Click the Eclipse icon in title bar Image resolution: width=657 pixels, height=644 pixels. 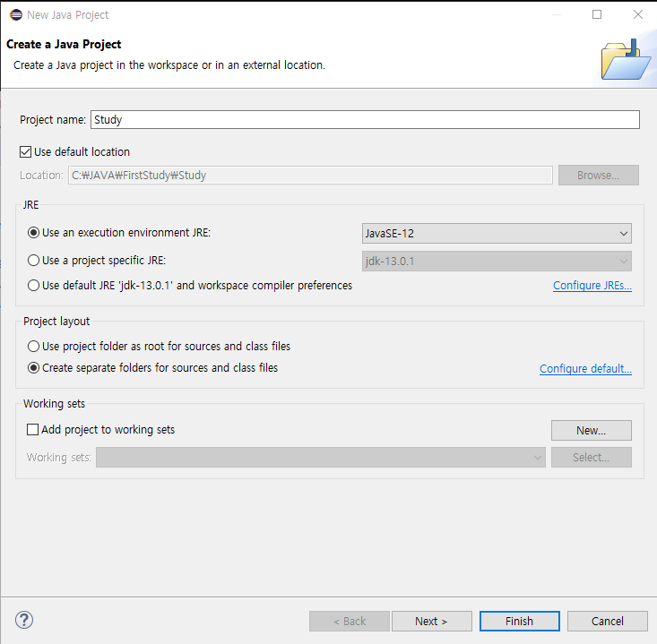point(16,14)
